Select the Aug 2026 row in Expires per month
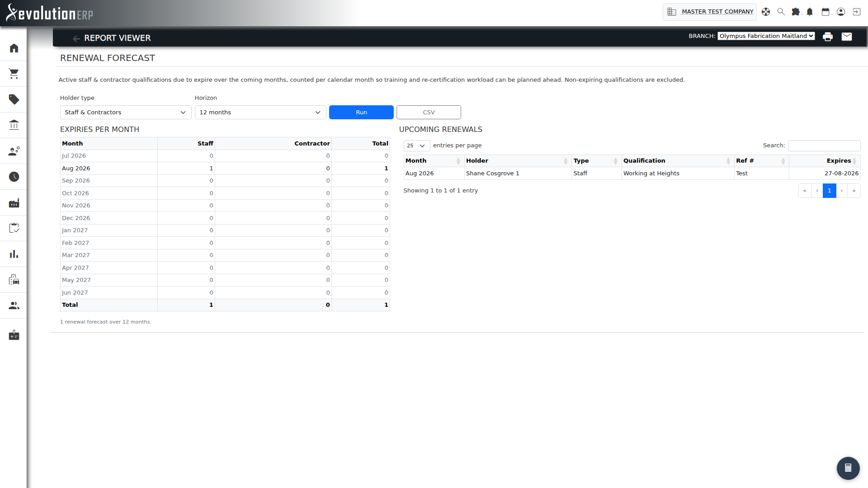 coord(225,168)
